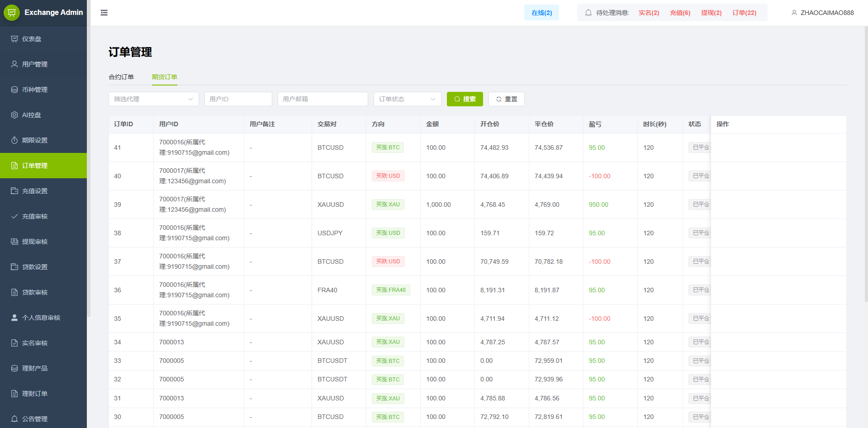
Task: Open pending 订单(22) notifications link
Action: tap(745, 13)
